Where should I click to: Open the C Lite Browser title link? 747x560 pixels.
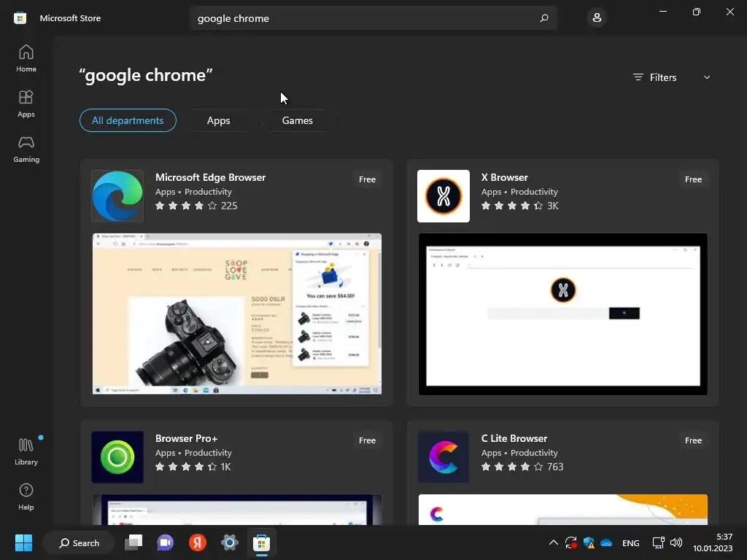(514, 438)
